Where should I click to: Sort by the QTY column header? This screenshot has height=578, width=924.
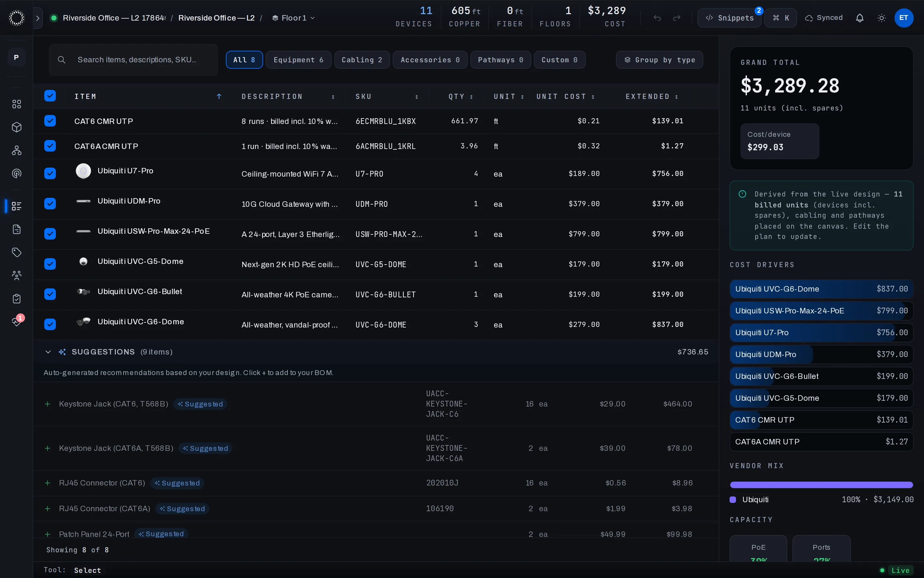(x=461, y=96)
